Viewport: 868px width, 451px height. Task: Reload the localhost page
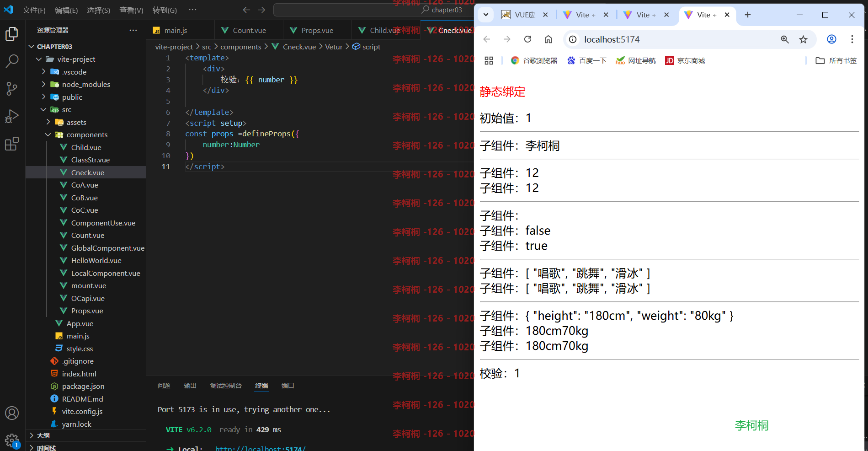click(527, 39)
